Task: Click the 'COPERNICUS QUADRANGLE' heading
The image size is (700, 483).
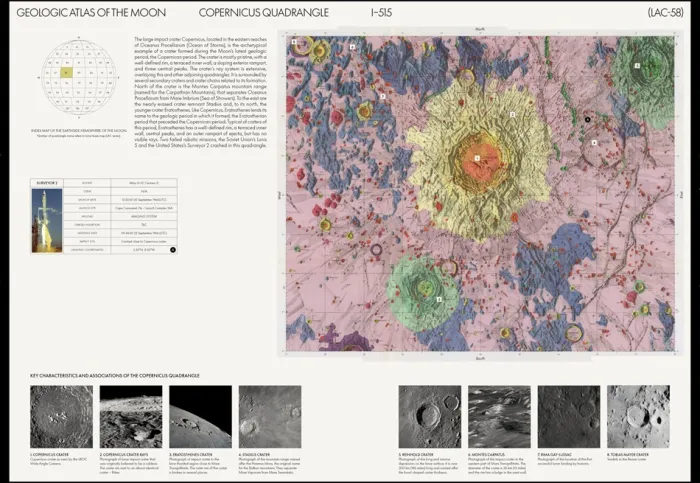Action: click(264, 12)
